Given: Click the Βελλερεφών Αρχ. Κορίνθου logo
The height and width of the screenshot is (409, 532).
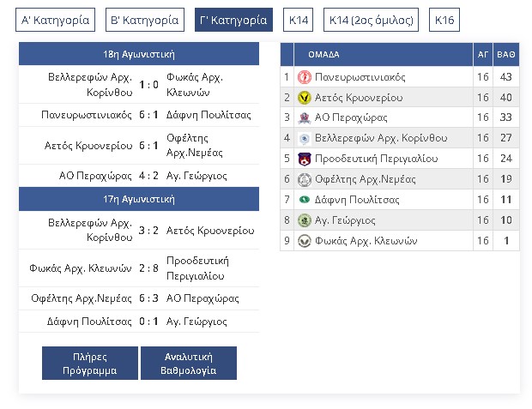Looking at the screenshot, I should click(304, 138).
